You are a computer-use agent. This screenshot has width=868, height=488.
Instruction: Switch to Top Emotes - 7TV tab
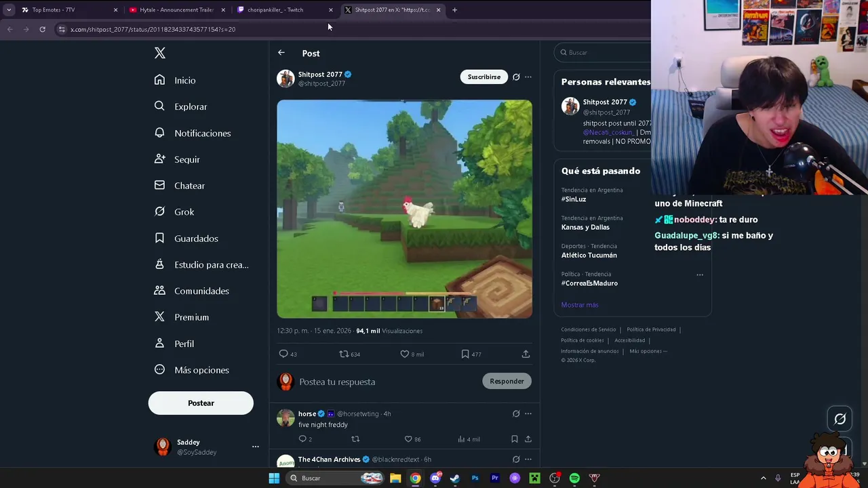[x=68, y=9]
